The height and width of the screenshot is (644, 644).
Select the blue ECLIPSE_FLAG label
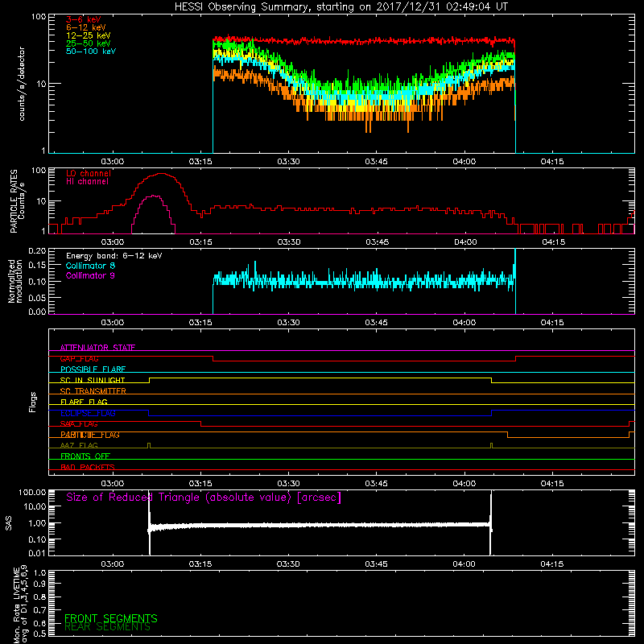coord(88,413)
